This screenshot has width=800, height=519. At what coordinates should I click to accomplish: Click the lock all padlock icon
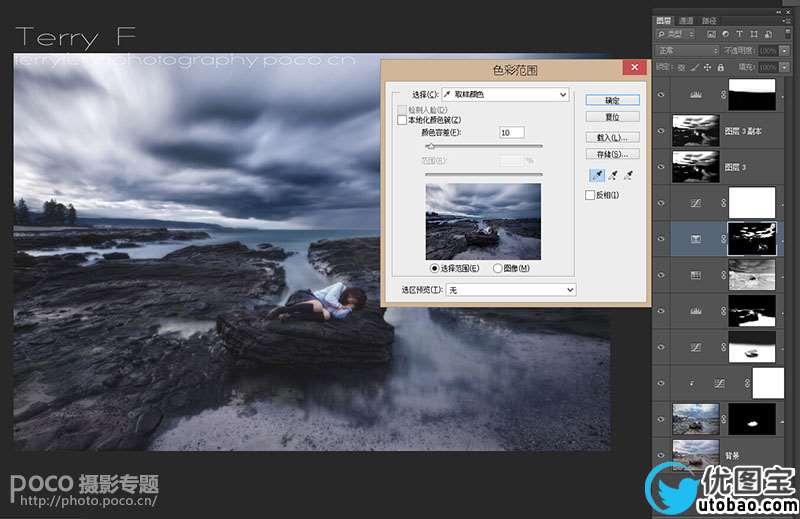720,67
